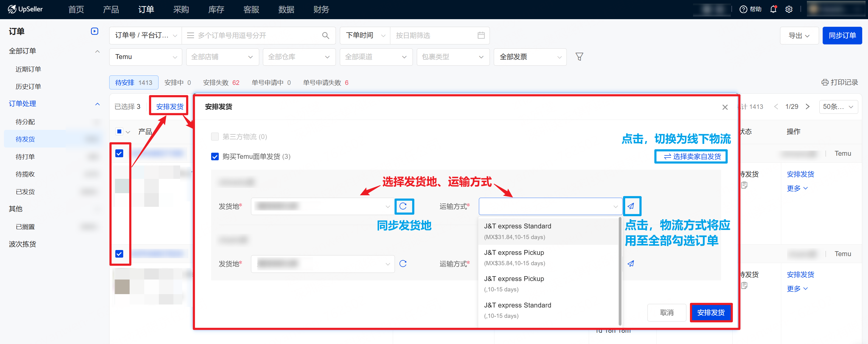This screenshot has height=344, width=868.
Task: Click the search magnifier icon
Action: [x=326, y=35]
